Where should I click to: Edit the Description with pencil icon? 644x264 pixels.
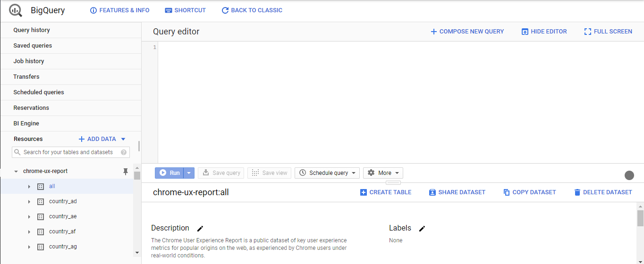pyautogui.click(x=200, y=229)
